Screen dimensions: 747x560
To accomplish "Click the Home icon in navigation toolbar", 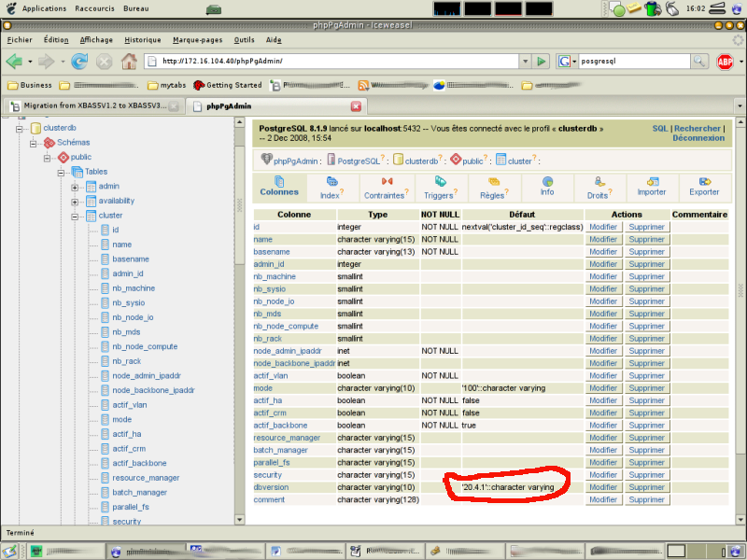I will tap(128, 62).
